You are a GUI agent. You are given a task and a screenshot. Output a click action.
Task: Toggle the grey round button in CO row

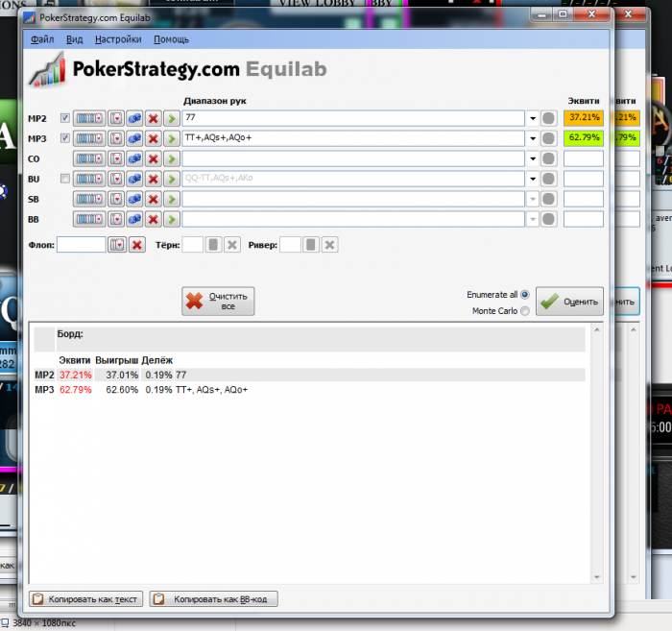click(x=548, y=158)
